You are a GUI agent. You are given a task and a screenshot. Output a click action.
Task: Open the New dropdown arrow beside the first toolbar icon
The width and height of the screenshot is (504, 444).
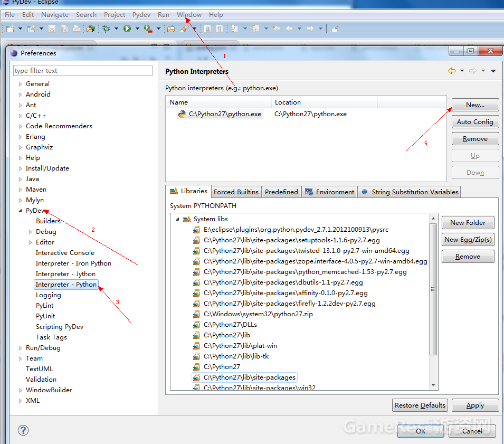point(20,29)
